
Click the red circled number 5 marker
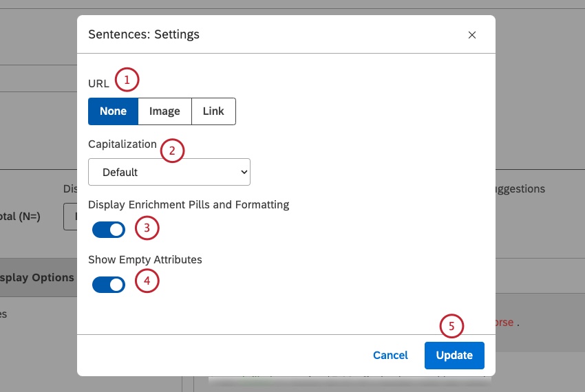451,326
